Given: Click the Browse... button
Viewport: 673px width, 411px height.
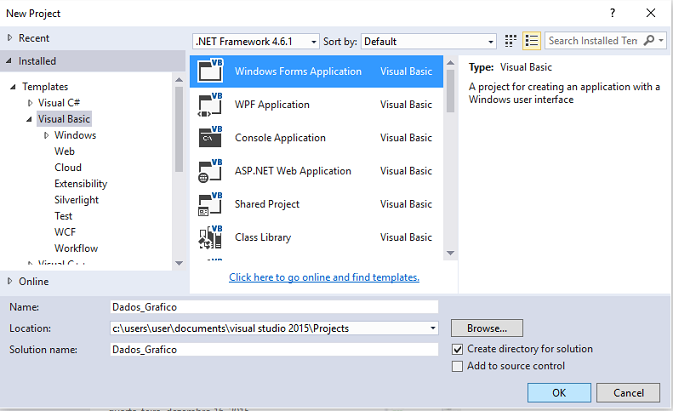Looking at the screenshot, I should pyautogui.click(x=487, y=328).
